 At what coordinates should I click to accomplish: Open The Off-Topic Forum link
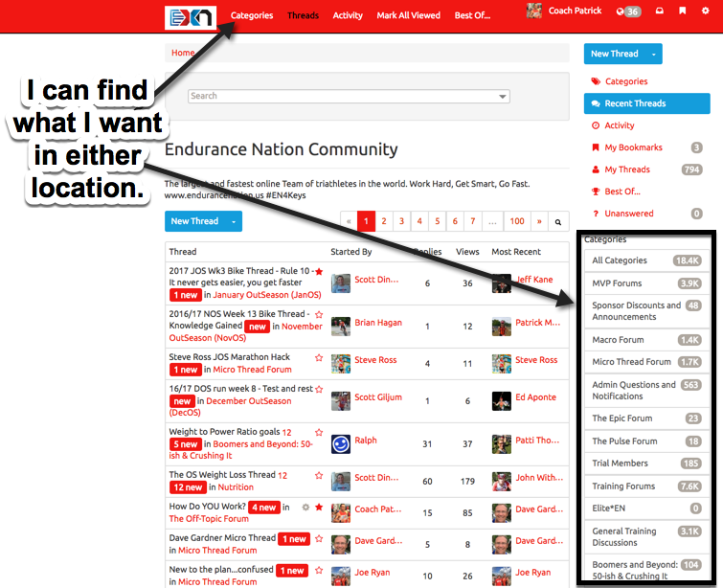(x=209, y=519)
